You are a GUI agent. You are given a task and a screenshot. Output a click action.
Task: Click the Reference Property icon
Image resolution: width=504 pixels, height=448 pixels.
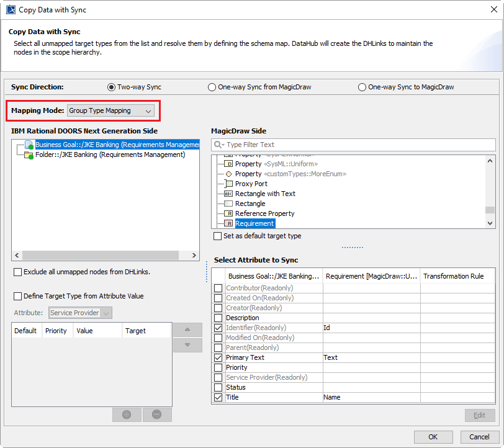228,213
